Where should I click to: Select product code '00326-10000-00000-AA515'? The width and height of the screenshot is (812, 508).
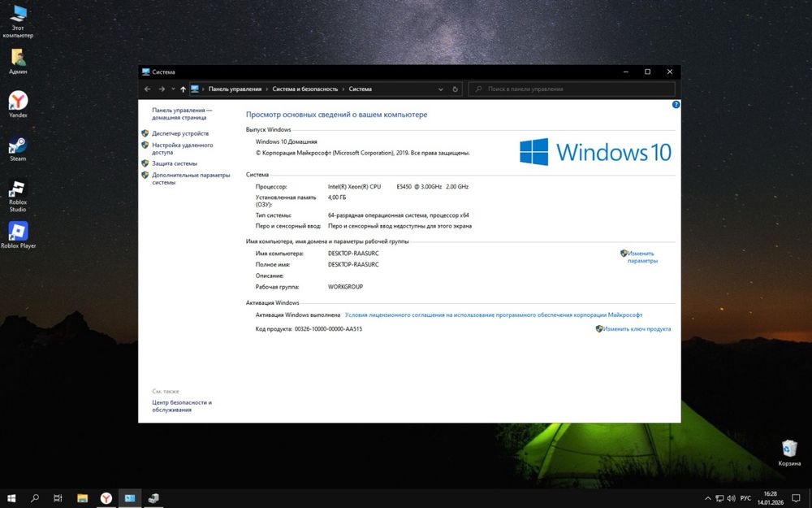tap(328, 329)
